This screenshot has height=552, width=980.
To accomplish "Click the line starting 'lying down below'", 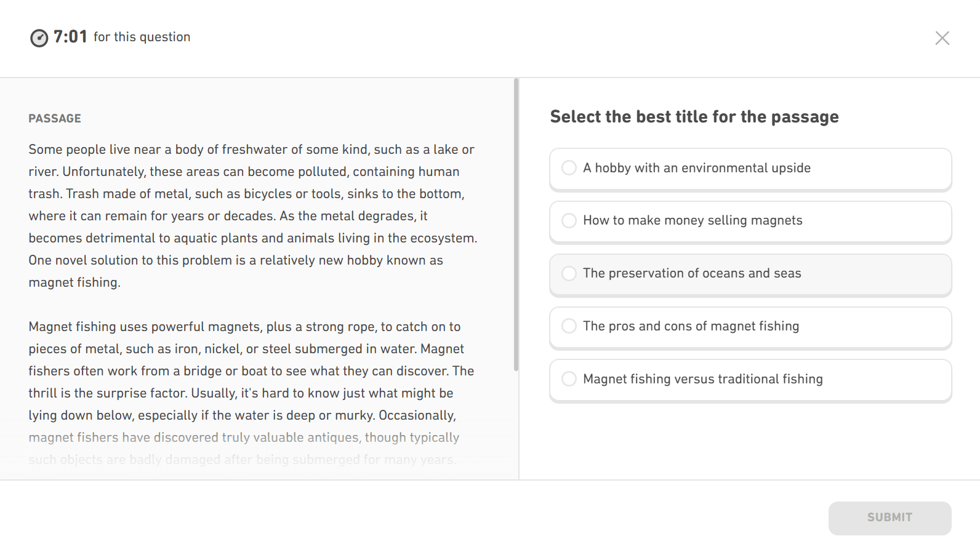I will [x=242, y=415].
